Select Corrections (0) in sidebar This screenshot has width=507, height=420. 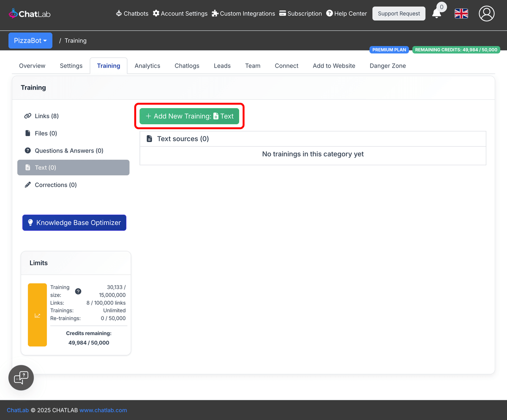click(x=55, y=185)
